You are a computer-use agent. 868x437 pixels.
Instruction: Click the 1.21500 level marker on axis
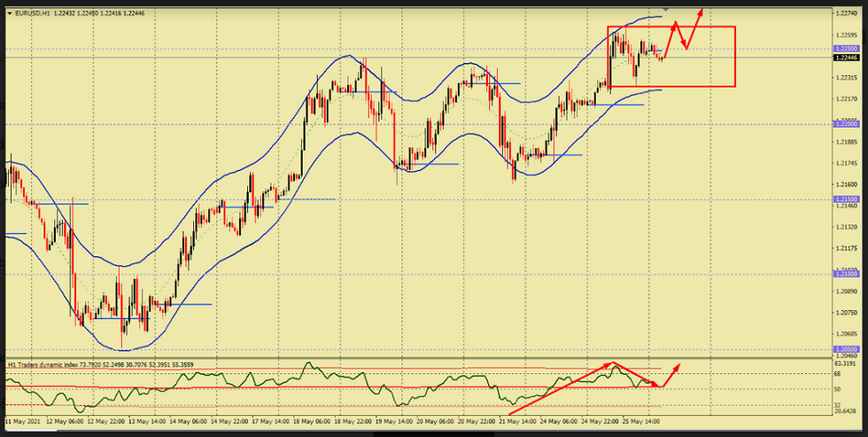tap(847, 199)
